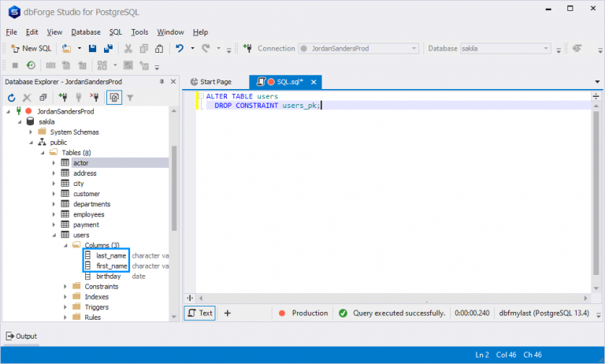Image resolution: width=605 pixels, height=364 pixels.
Task: Open the Connection dropdown JordanSandersProd
Action: [x=358, y=49]
